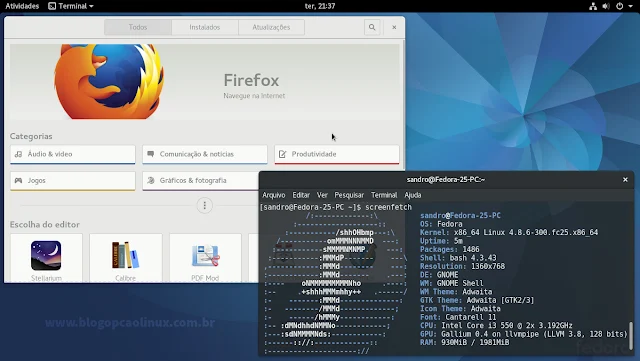Click the power icon in the top bar
640x361 pixels.
pyautogui.click(x=620, y=6)
